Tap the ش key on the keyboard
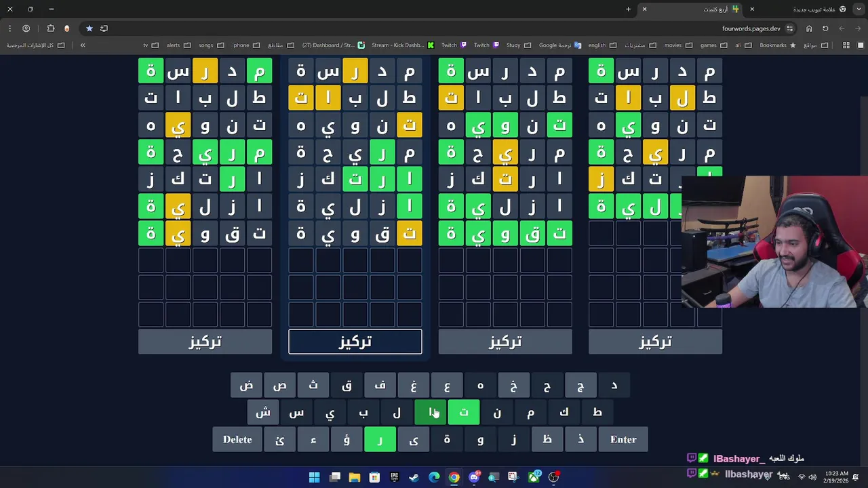 (x=263, y=413)
